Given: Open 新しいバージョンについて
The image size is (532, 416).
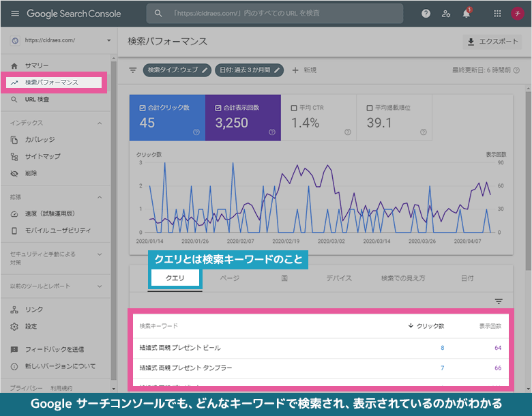Looking at the screenshot, I should click(x=60, y=366).
